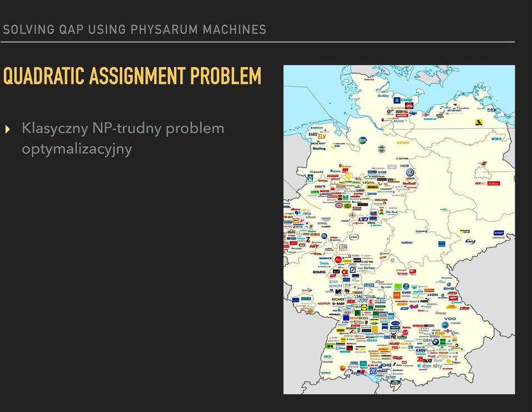Click the sky logo in southern Bavaria

[x=438, y=366]
